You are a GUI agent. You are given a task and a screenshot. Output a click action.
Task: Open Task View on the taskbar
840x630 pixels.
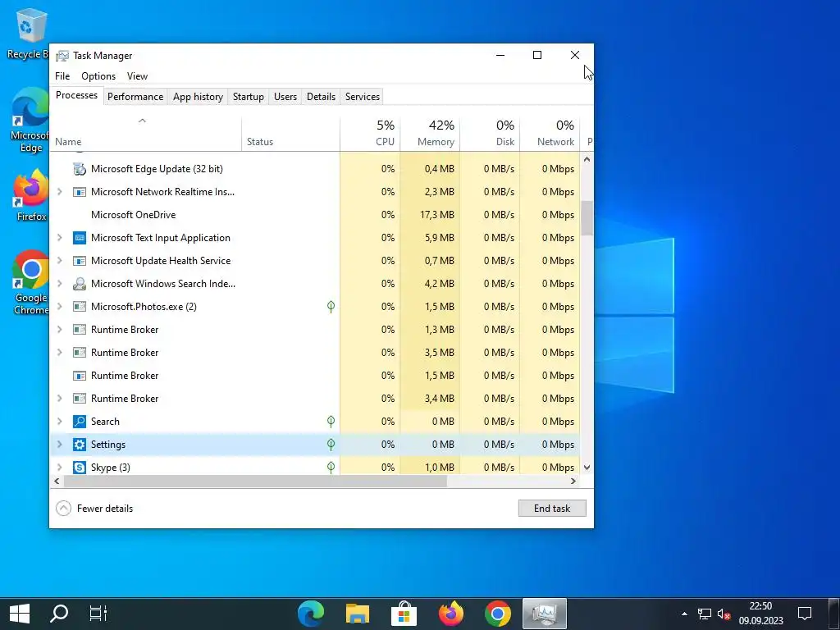[98, 614]
